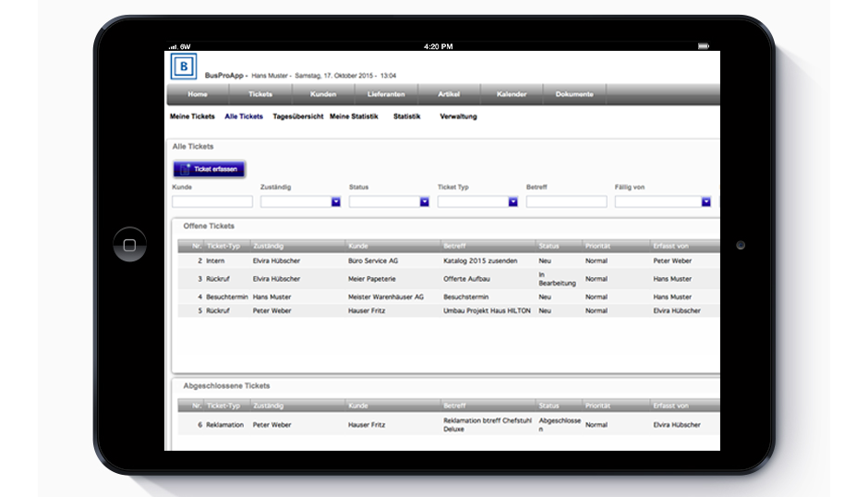Click into the Kunde filter field
The height and width of the screenshot is (497, 868).
click(x=211, y=201)
